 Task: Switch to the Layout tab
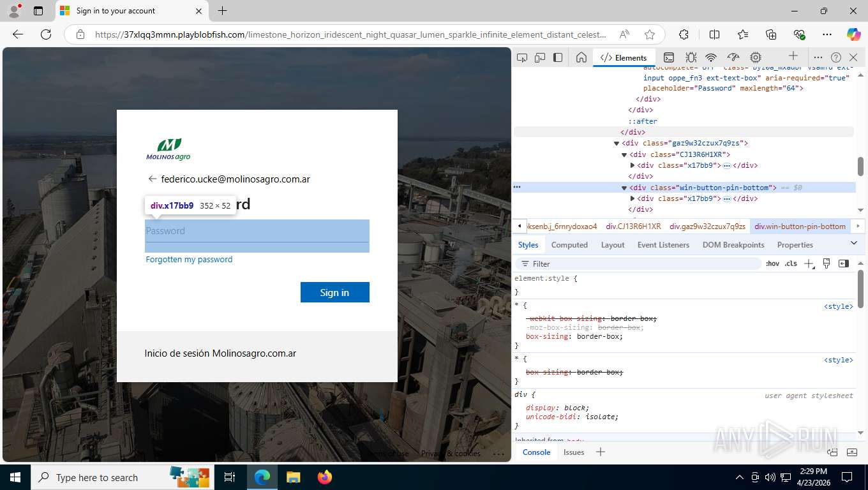(x=613, y=245)
